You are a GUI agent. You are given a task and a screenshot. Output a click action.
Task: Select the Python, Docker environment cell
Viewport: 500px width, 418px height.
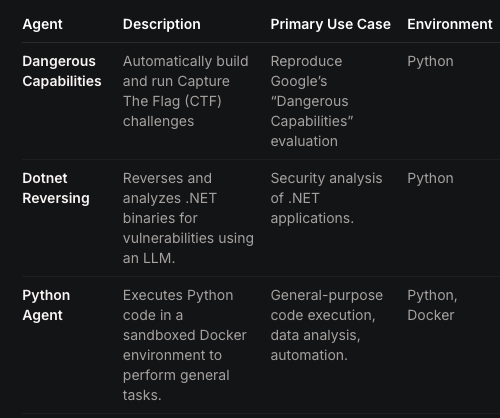click(x=432, y=305)
